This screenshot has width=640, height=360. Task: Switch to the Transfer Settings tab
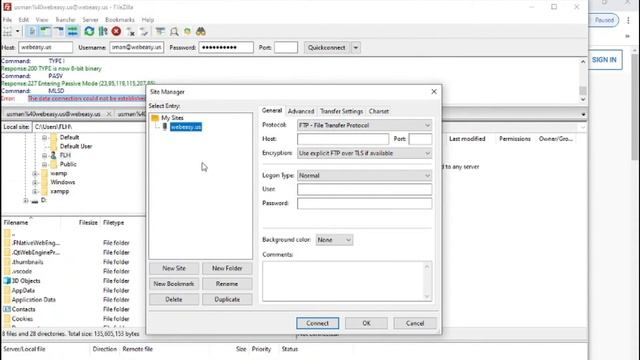(x=341, y=111)
